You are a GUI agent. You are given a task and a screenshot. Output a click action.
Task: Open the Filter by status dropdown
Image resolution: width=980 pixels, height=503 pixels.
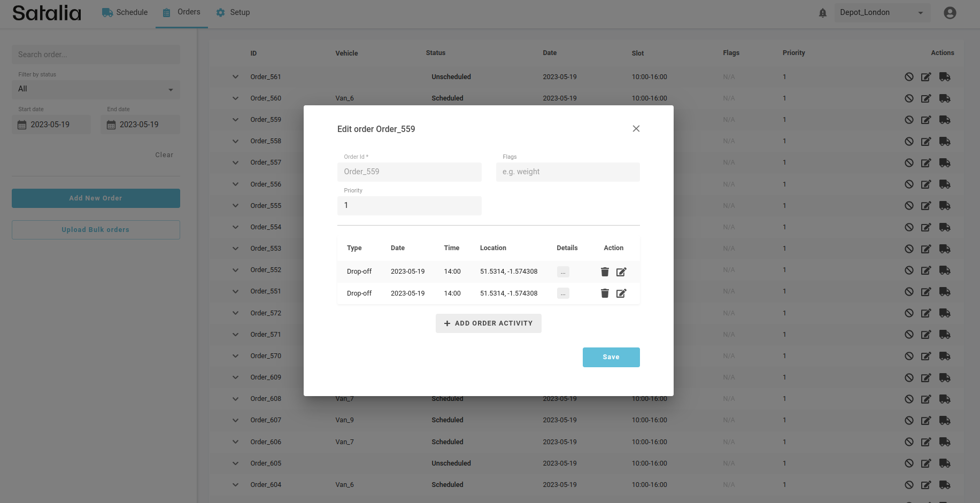pos(96,89)
